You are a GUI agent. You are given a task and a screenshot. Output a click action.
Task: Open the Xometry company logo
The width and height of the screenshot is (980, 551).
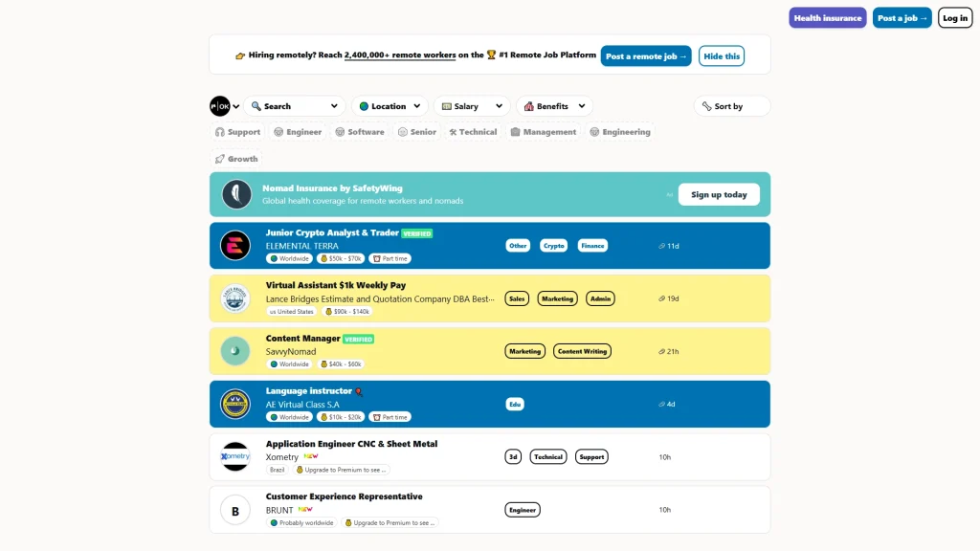tap(235, 456)
